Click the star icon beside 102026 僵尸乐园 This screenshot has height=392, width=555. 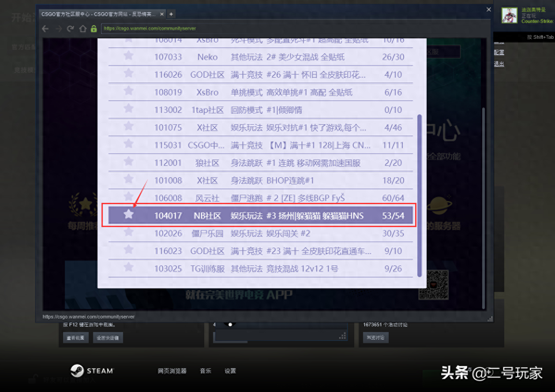click(x=128, y=233)
